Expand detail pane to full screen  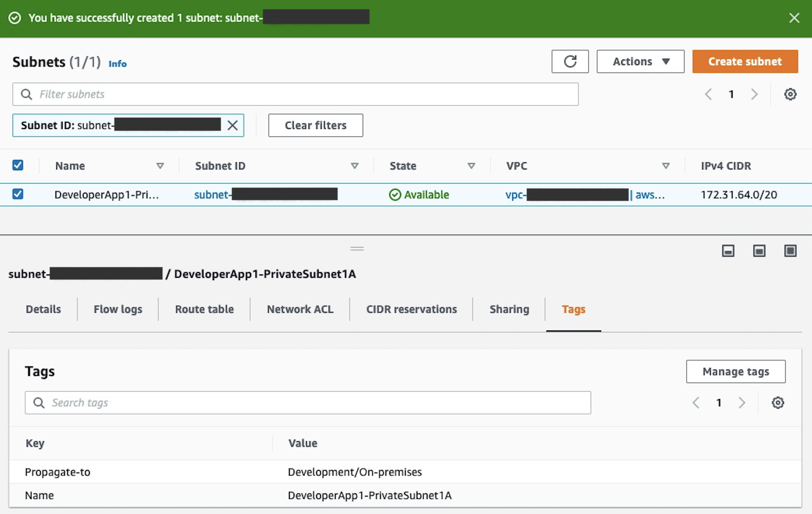[791, 251]
